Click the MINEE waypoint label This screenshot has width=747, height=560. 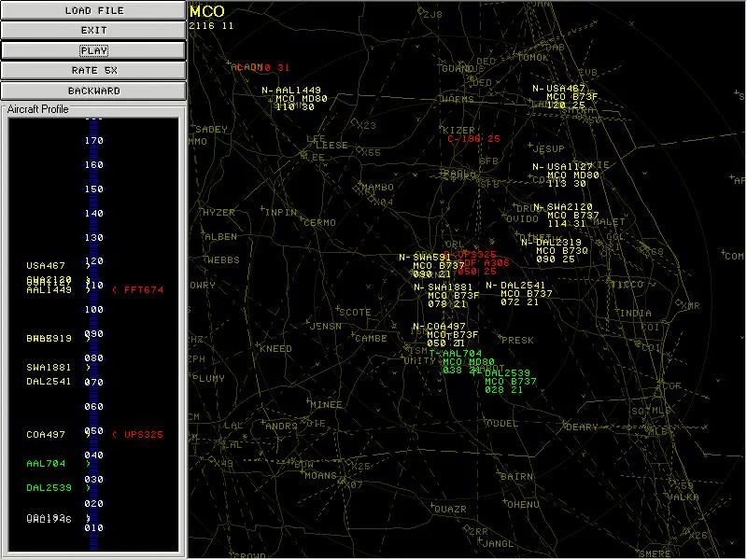point(326,404)
